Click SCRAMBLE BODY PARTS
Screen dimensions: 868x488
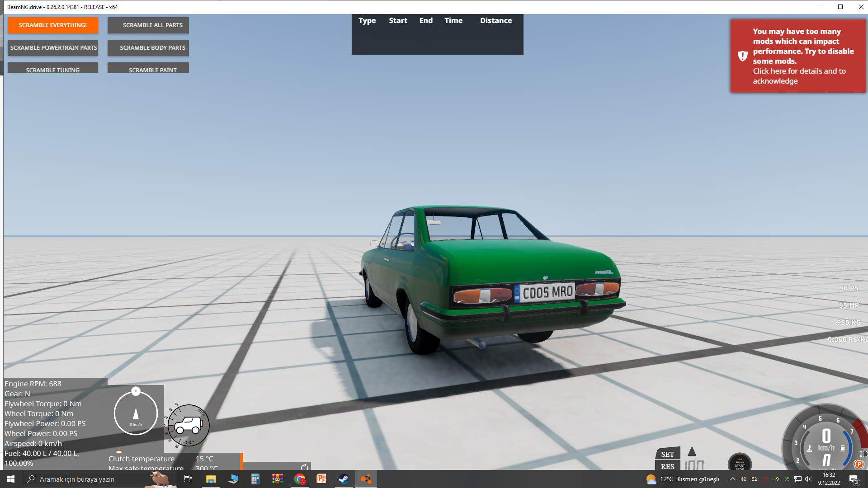(148, 48)
